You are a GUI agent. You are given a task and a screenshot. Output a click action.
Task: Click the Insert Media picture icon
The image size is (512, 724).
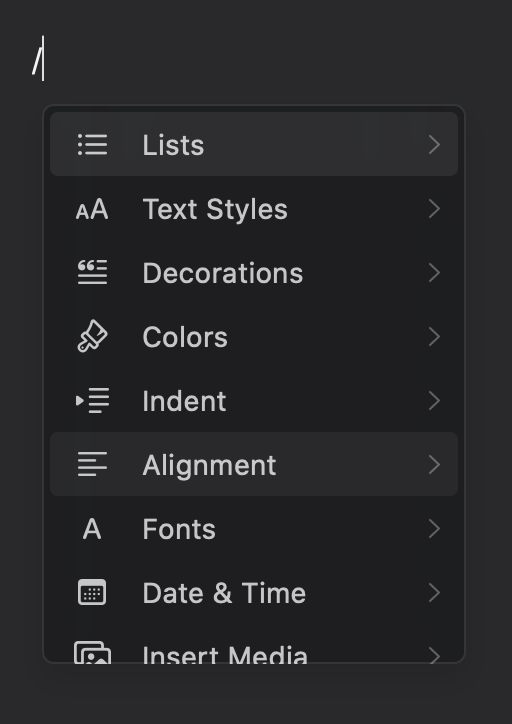point(92,652)
